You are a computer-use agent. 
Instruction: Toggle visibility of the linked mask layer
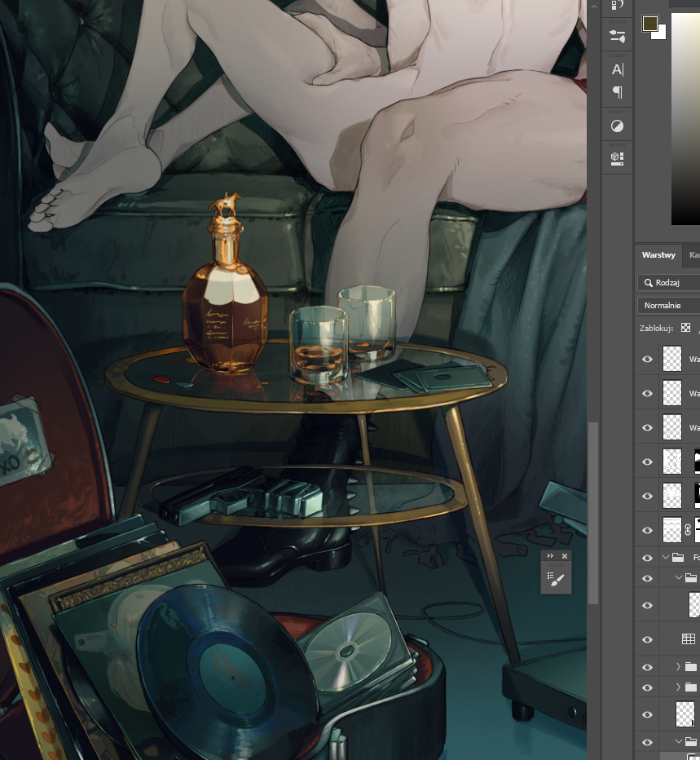pos(648,530)
